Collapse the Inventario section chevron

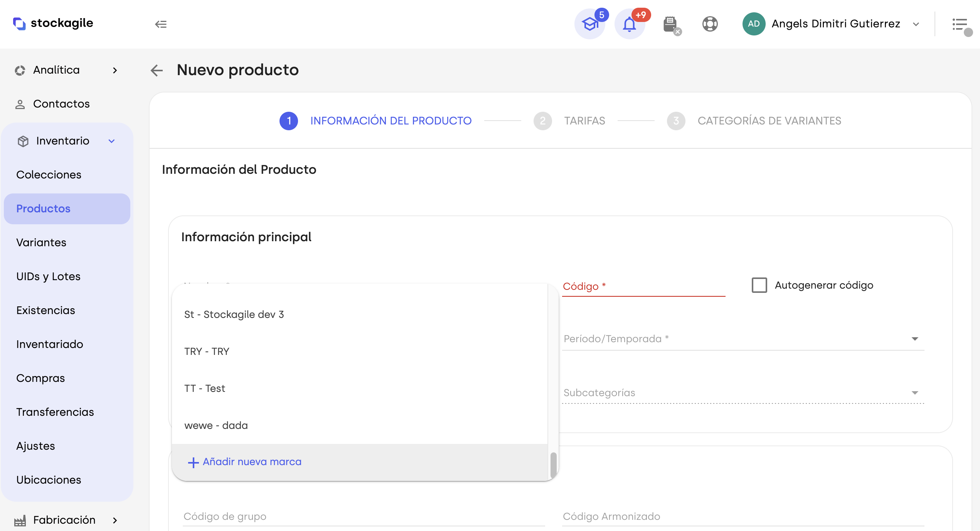pyautogui.click(x=112, y=141)
